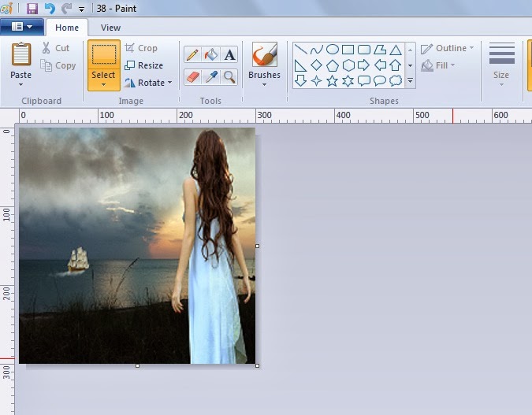
Task: Redo the last undone action
Action: coord(67,8)
